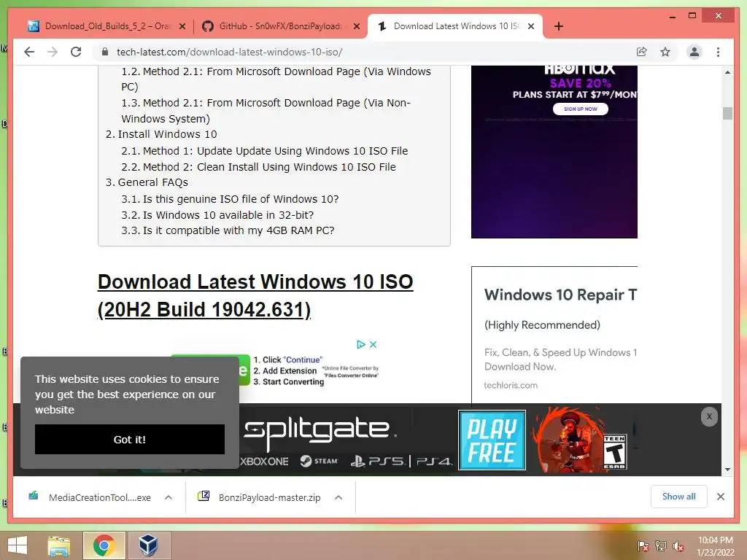Screen dimensions: 747x560
Task: Reload the current page
Action: (76, 52)
